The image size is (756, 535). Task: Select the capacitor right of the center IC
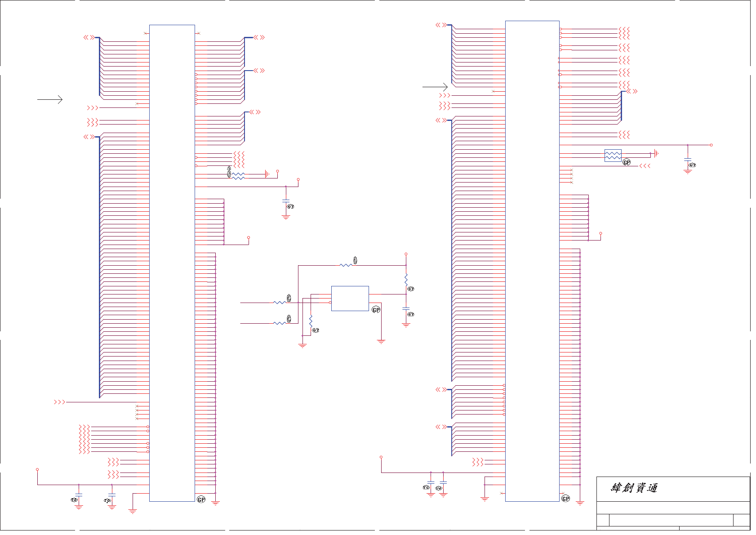pos(406,309)
